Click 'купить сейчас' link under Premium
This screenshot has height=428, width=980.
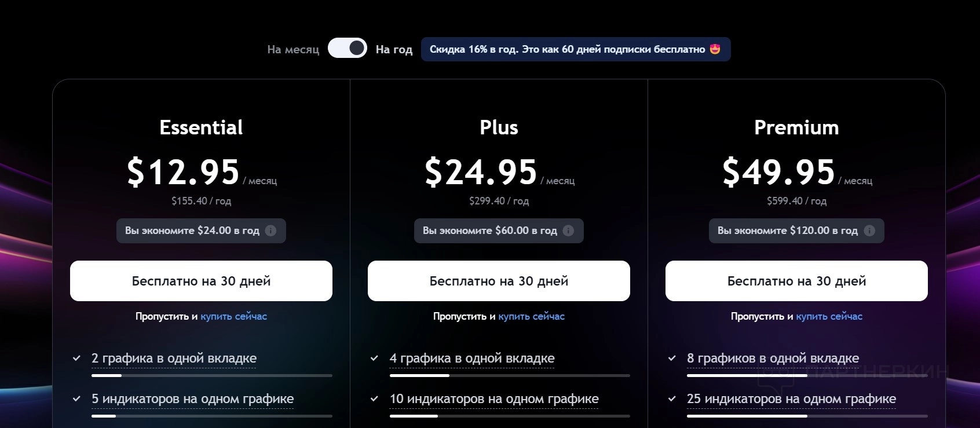coord(829,316)
